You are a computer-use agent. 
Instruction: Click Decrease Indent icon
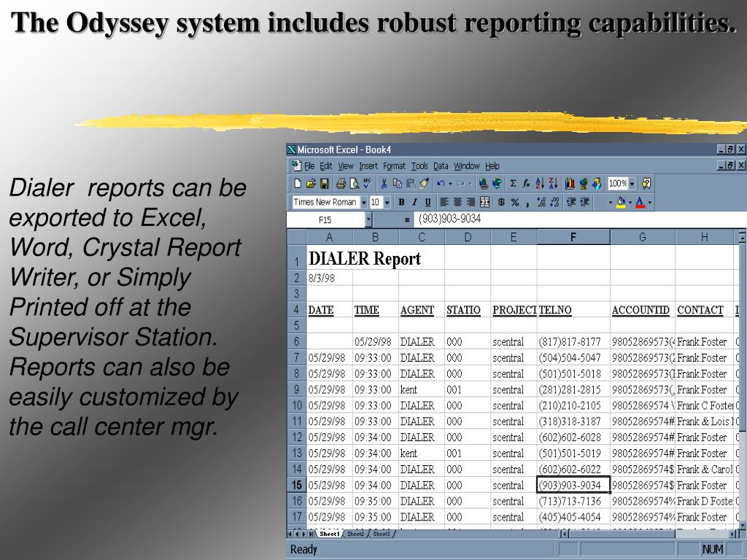pos(570,203)
